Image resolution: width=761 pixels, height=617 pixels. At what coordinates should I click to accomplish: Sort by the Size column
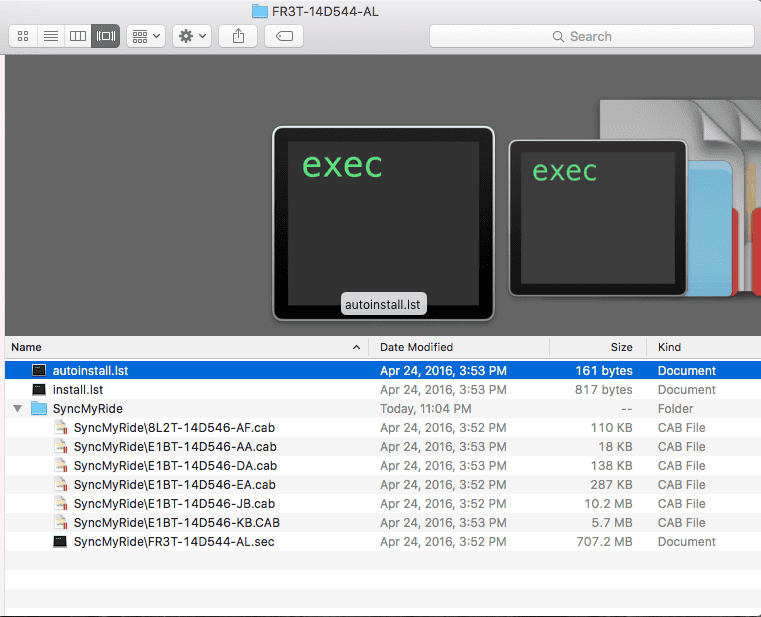tap(621, 347)
